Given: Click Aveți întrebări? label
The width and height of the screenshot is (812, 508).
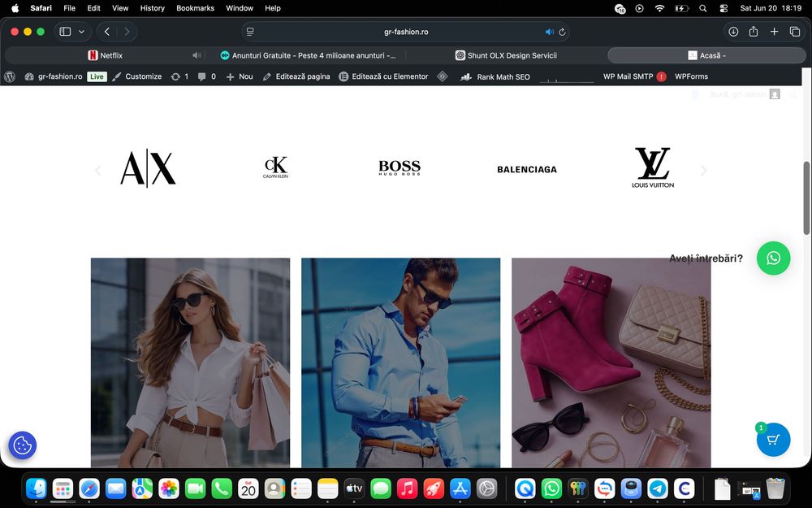Looking at the screenshot, I should tap(706, 258).
